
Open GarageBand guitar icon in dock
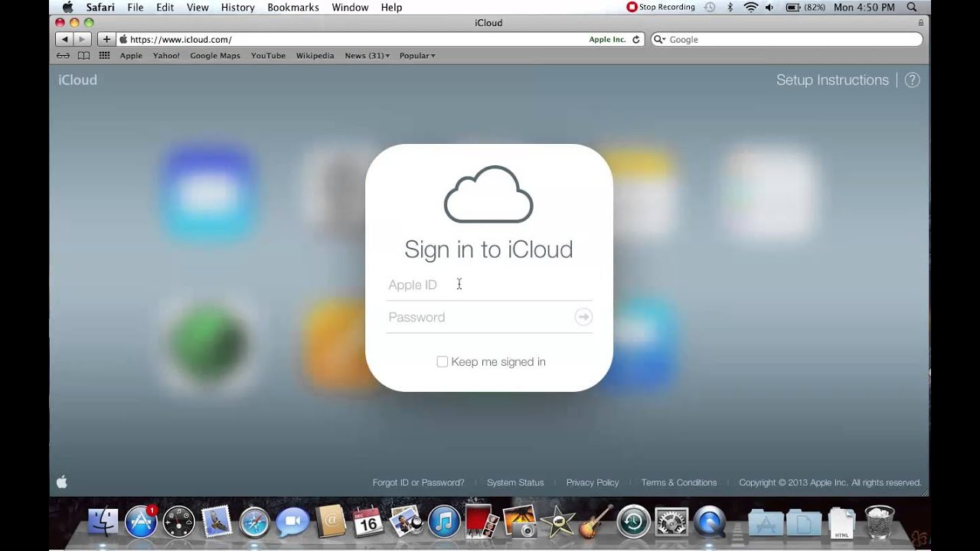[x=596, y=521]
